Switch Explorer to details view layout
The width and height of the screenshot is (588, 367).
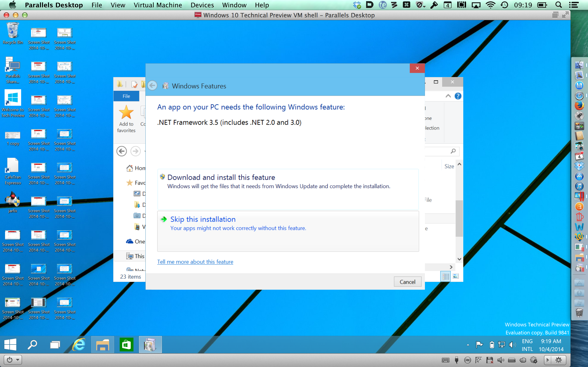(446, 276)
